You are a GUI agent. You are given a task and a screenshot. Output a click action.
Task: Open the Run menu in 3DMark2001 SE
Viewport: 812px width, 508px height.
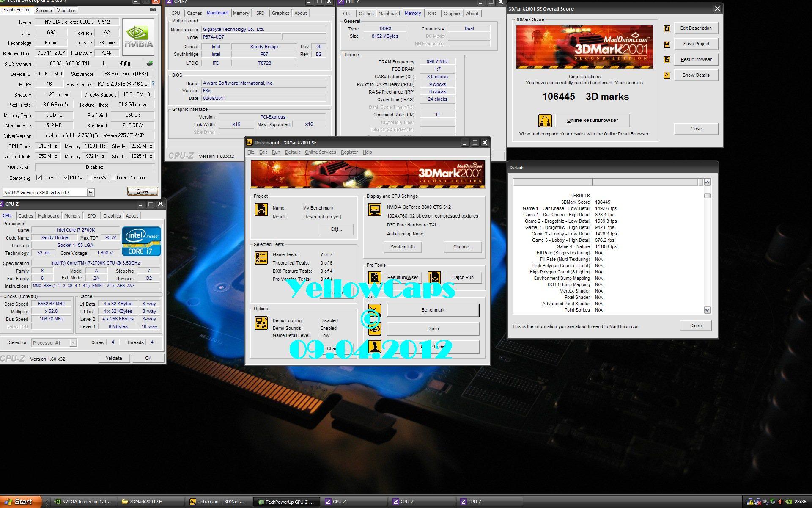coord(276,152)
